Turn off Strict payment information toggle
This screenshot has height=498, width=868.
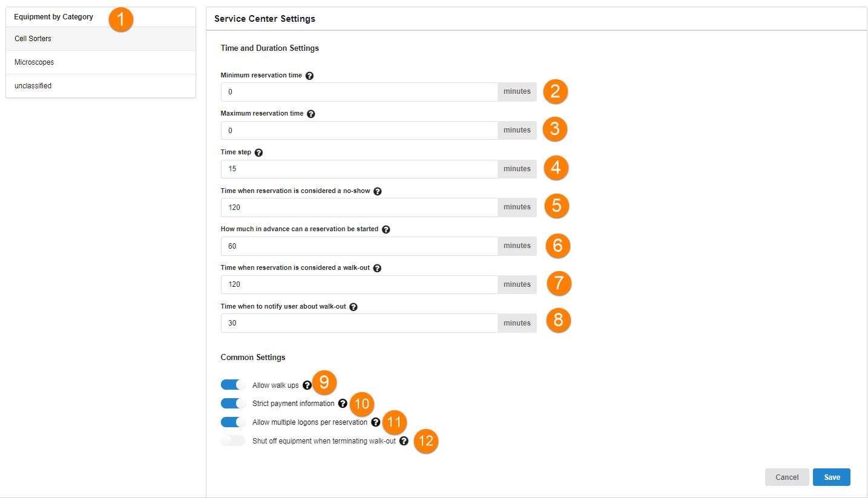click(233, 404)
